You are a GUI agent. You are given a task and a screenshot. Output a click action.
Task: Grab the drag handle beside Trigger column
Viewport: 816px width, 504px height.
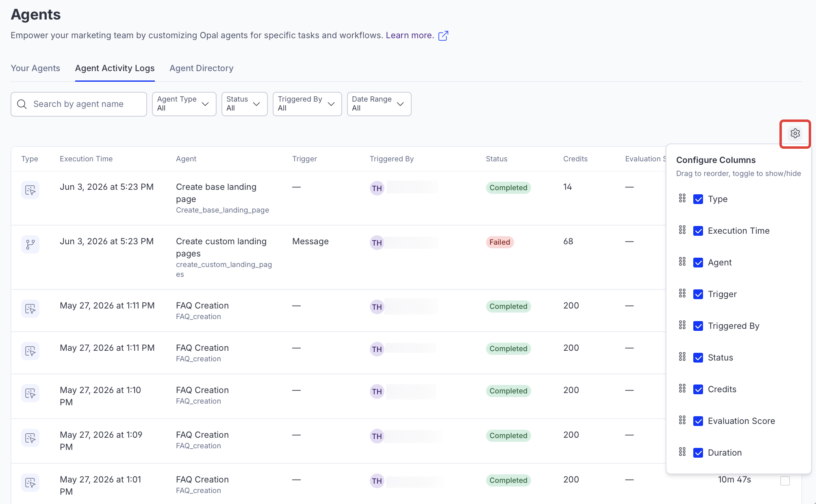coord(682,293)
